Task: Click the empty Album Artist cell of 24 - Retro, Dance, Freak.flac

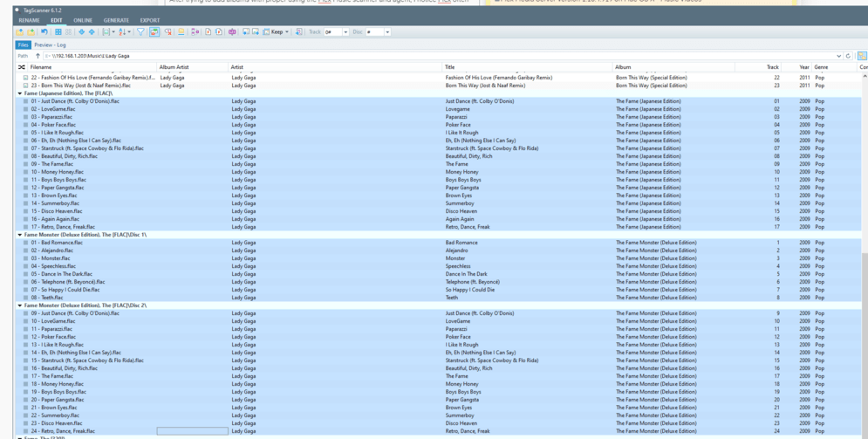Action: [193, 430]
